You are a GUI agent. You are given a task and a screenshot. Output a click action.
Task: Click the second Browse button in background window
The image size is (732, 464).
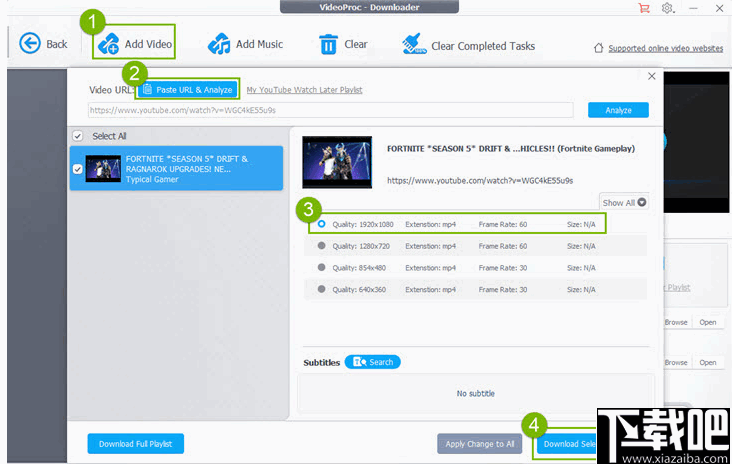click(x=676, y=362)
